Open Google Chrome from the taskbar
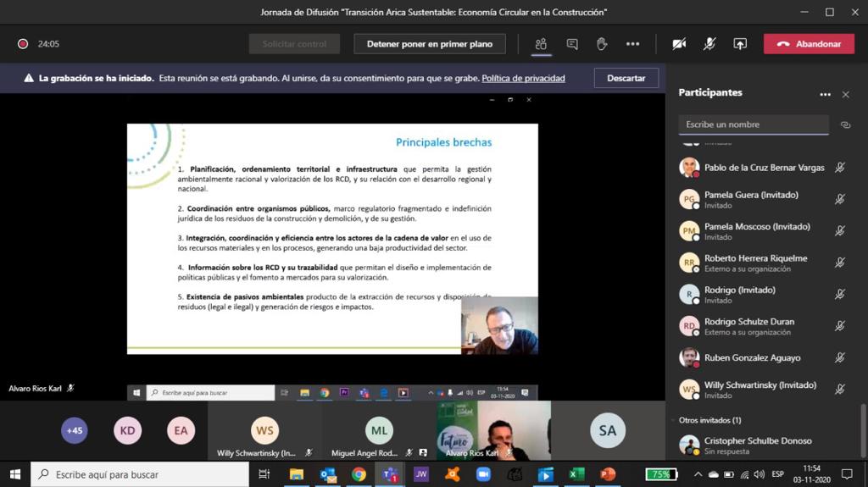The height and width of the screenshot is (487, 868). (x=359, y=474)
